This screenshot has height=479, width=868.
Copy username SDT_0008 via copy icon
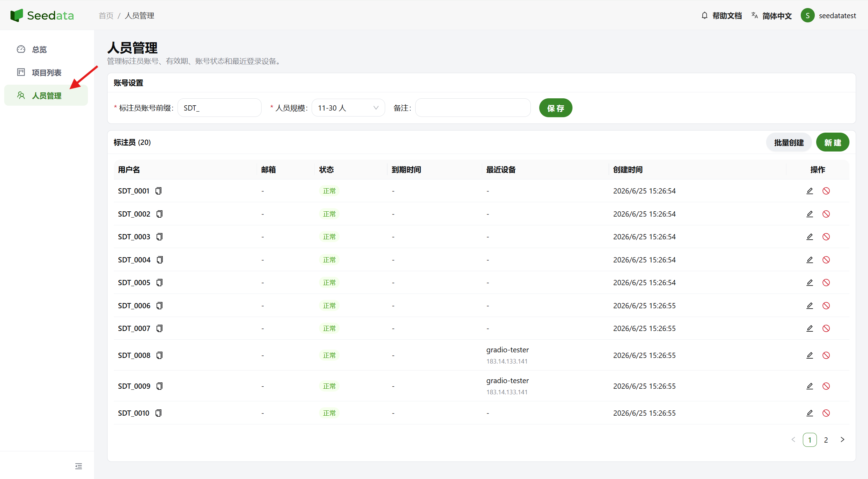click(159, 355)
